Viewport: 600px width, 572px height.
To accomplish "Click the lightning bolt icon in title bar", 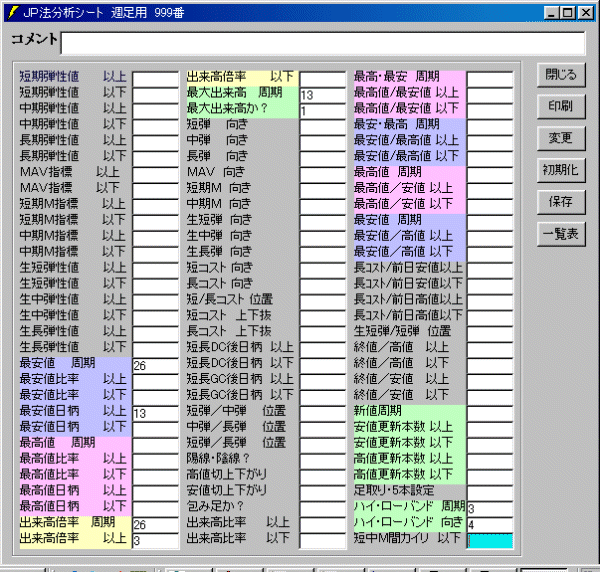I will pyautogui.click(x=13, y=13).
